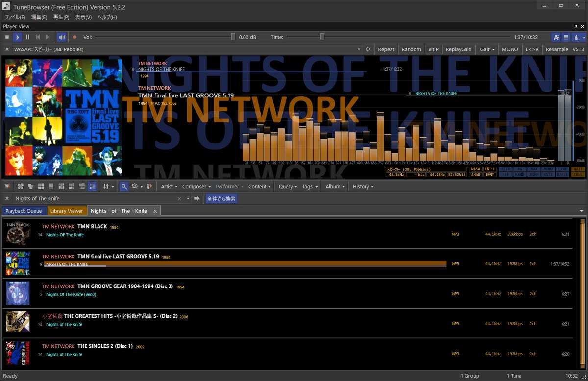The height and width of the screenshot is (381, 588).
Task: Open the Tags dropdown
Action: 309,187
